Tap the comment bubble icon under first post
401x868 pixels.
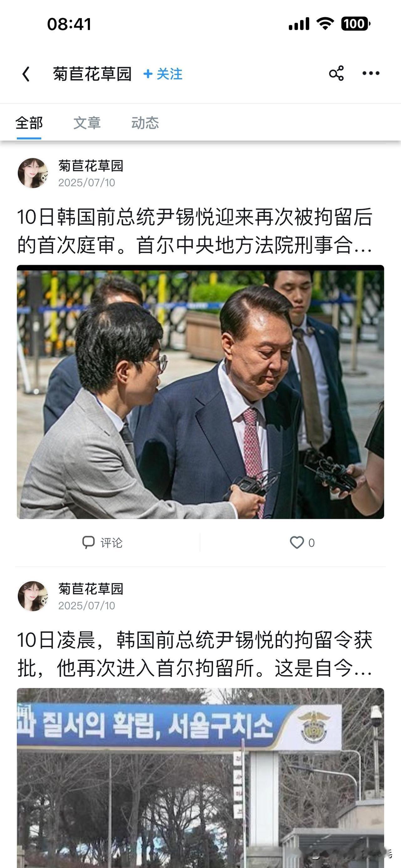click(x=88, y=542)
